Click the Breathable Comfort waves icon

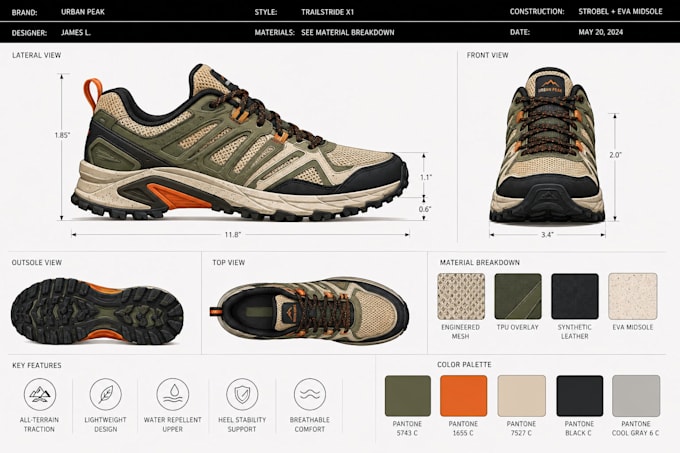[310, 394]
